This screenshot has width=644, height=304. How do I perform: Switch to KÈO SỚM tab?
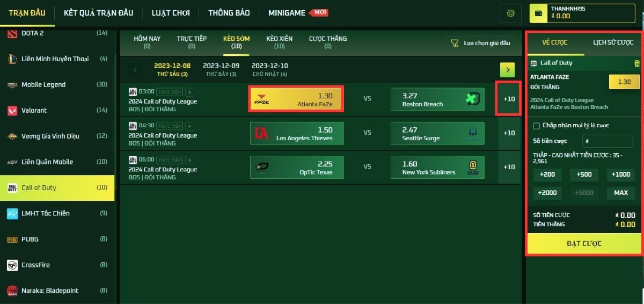tap(236, 42)
